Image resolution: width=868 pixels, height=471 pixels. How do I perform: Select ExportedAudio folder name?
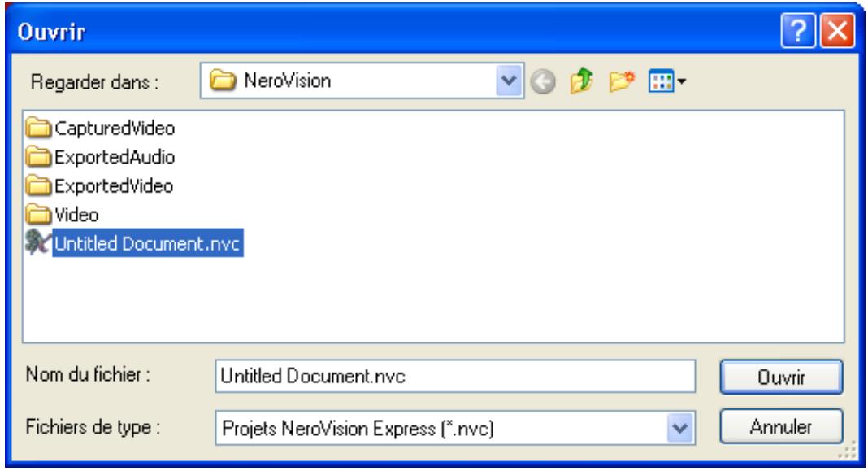[x=115, y=157]
